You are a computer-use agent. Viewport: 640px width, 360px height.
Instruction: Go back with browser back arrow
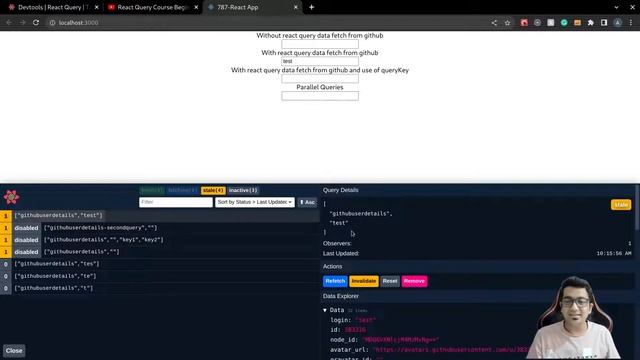click(x=9, y=23)
